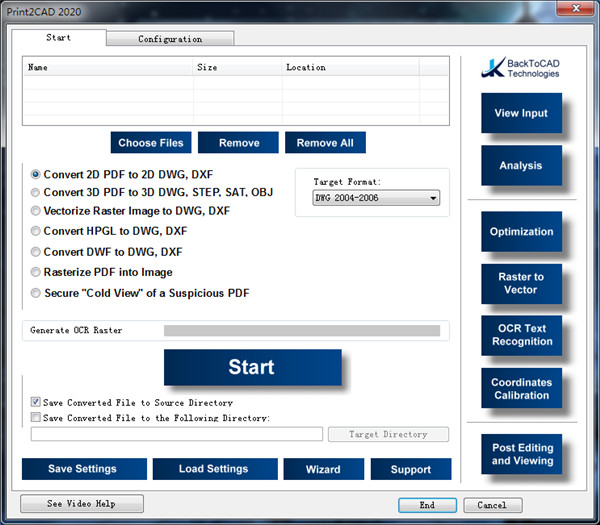This screenshot has width=600, height=525.
Task: Click Remove All files button
Action: [325, 143]
